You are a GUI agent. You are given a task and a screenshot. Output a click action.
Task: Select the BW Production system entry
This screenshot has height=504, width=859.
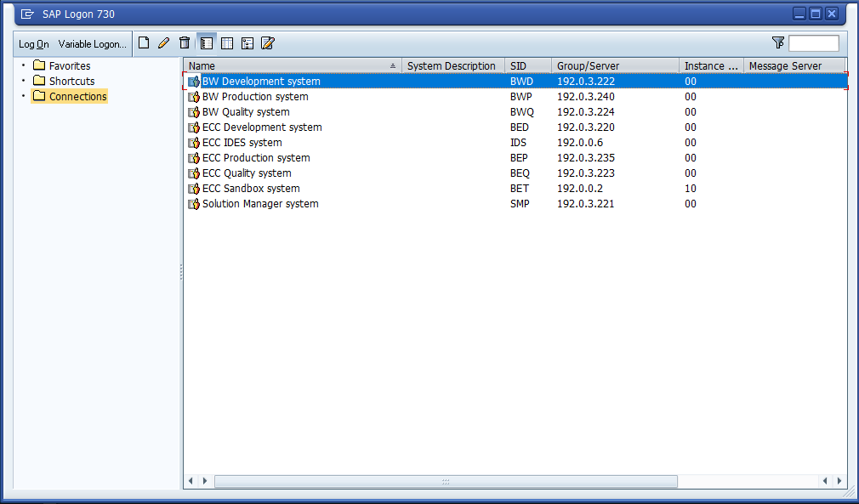tap(255, 96)
